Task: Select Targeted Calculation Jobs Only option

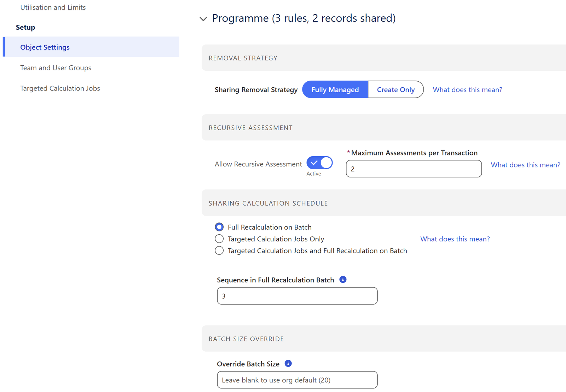Action: [x=219, y=239]
